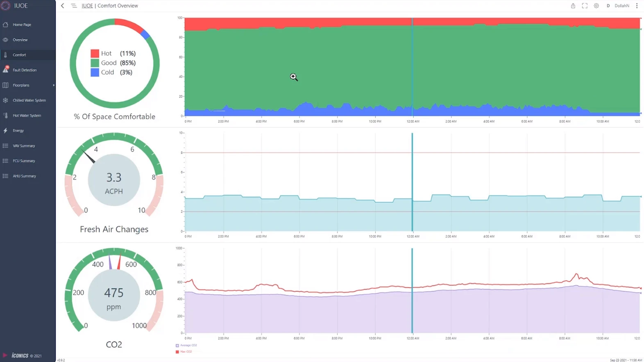
Task: Click the Fault Detection alert icon
Action: tap(6, 70)
